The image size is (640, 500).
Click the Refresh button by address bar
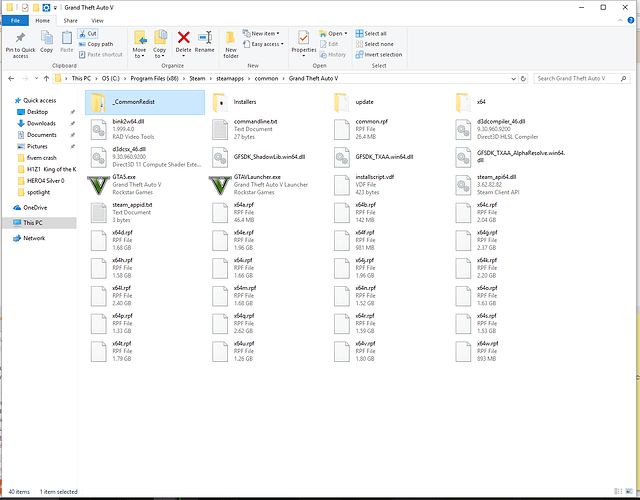[x=523, y=78]
